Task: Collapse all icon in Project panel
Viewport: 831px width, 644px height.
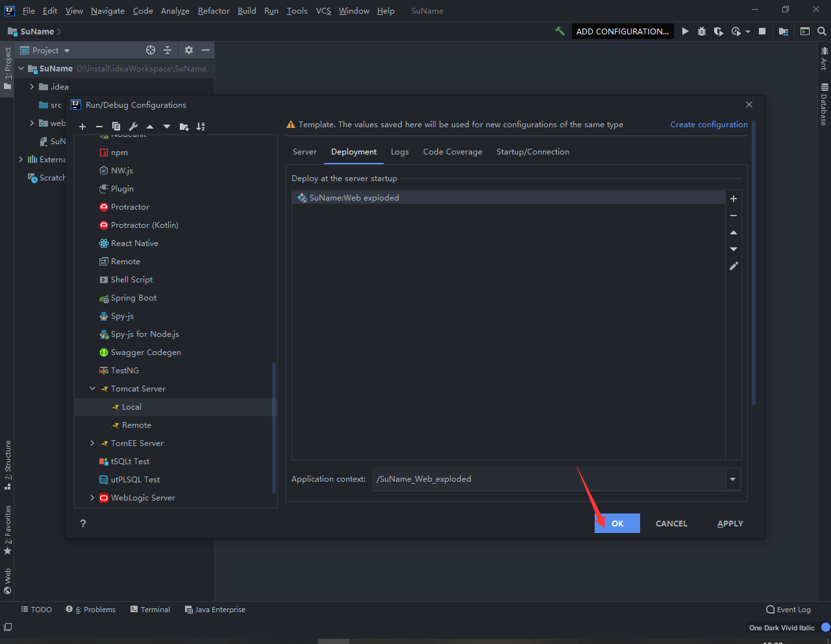Action: click(x=167, y=50)
